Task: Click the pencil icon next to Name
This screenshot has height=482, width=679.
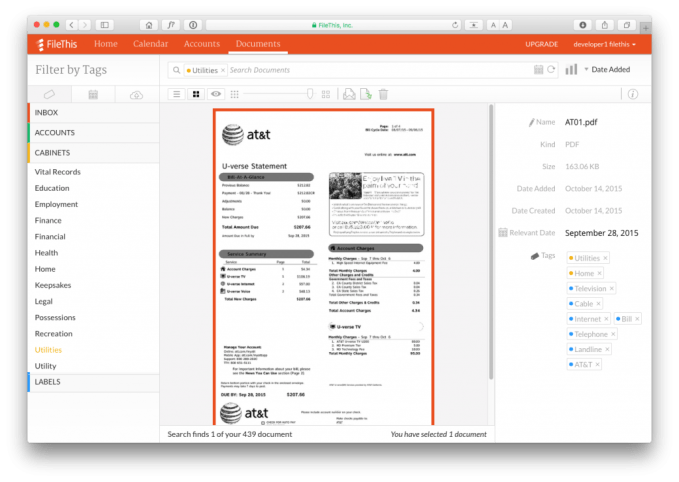Action: pyautogui.click(x=532, y=123)
